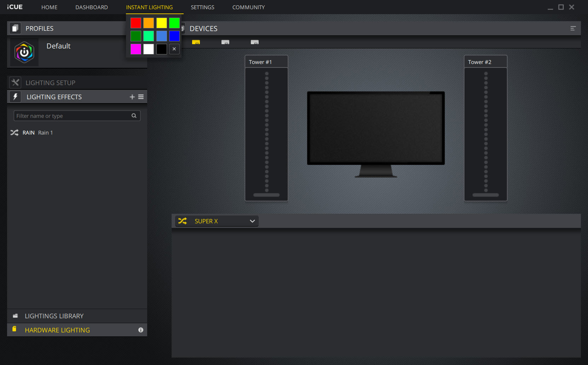The height and width of the screenshot is (365, 588).
Task: Maximize the iCUE window
Action: pyautogui.click(x=561, y=7)
